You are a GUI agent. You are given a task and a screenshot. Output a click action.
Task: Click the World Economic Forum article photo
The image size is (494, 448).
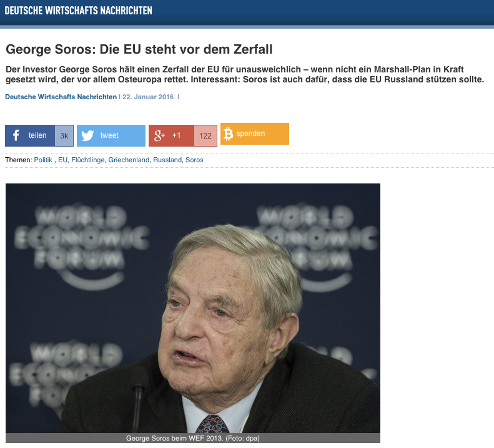193,308
